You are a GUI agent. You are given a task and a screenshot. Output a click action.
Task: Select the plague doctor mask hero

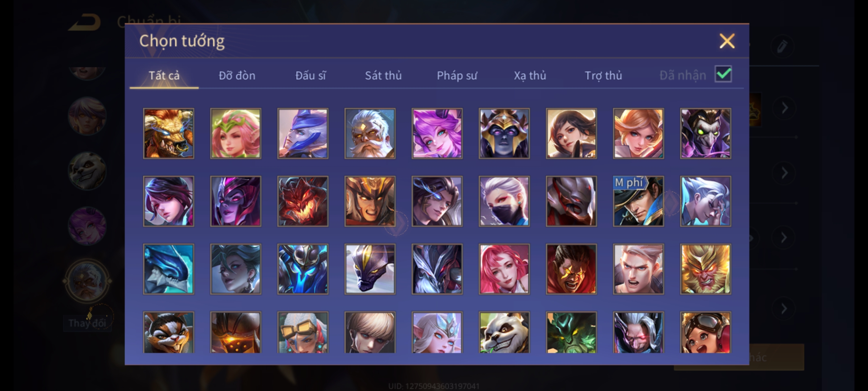tap(705, 133)
